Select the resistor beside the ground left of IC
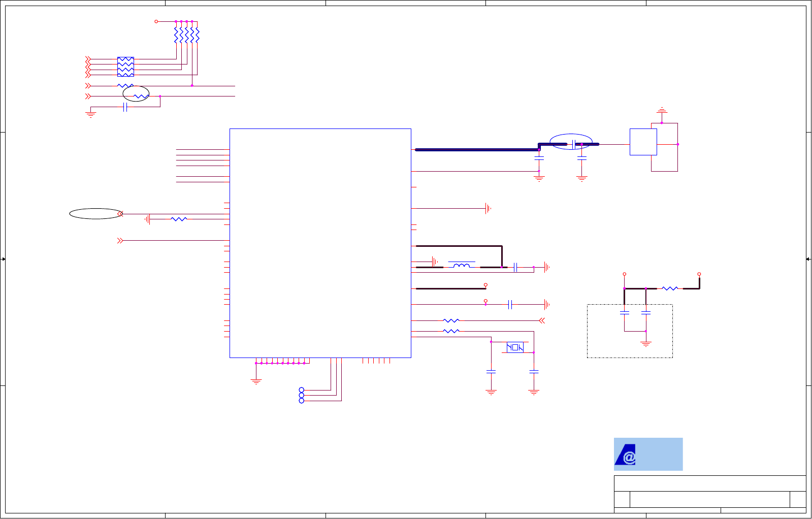The width and height of the screenshot is (812, 519). (179, 219)
